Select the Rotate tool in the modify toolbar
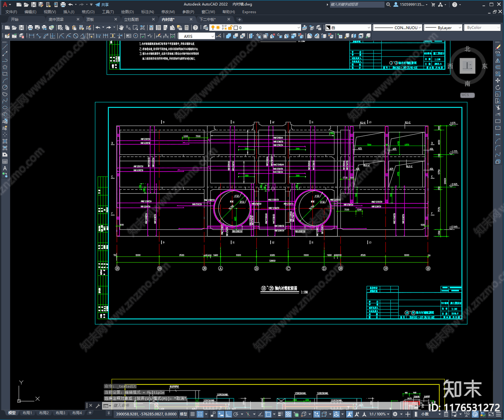This screenshot has height=420, width=504. pos(498,88)
